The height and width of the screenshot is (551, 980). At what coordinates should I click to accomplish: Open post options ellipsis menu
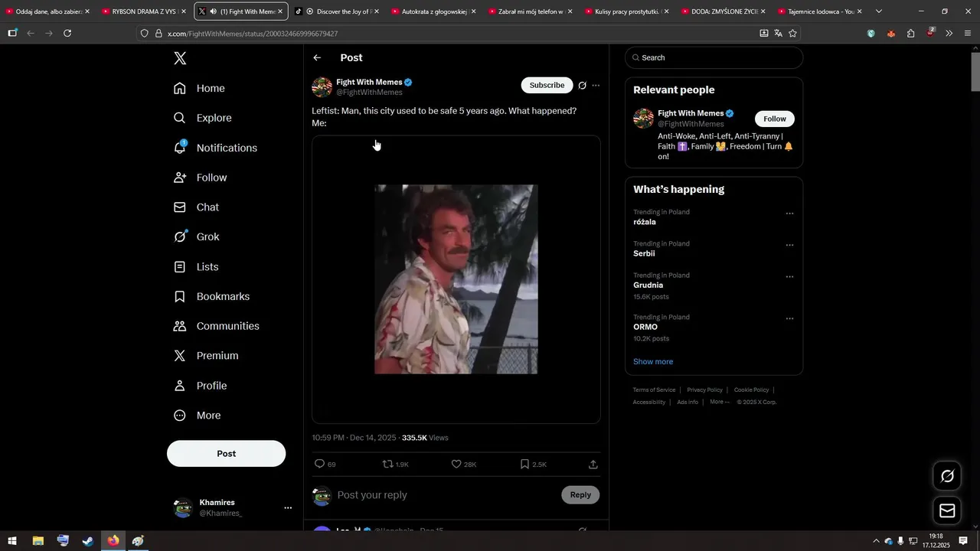596,86
